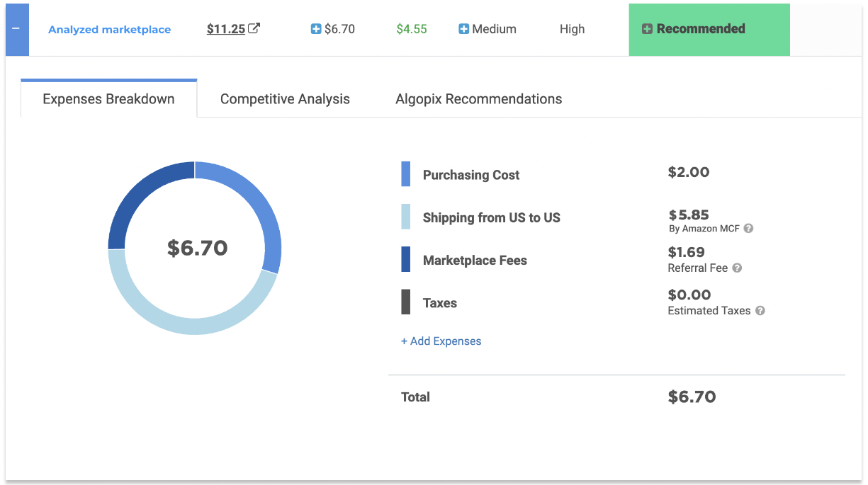Click the Marketplace Fees color indicator
Screen dimensions: 868x485
coord(406,260)
